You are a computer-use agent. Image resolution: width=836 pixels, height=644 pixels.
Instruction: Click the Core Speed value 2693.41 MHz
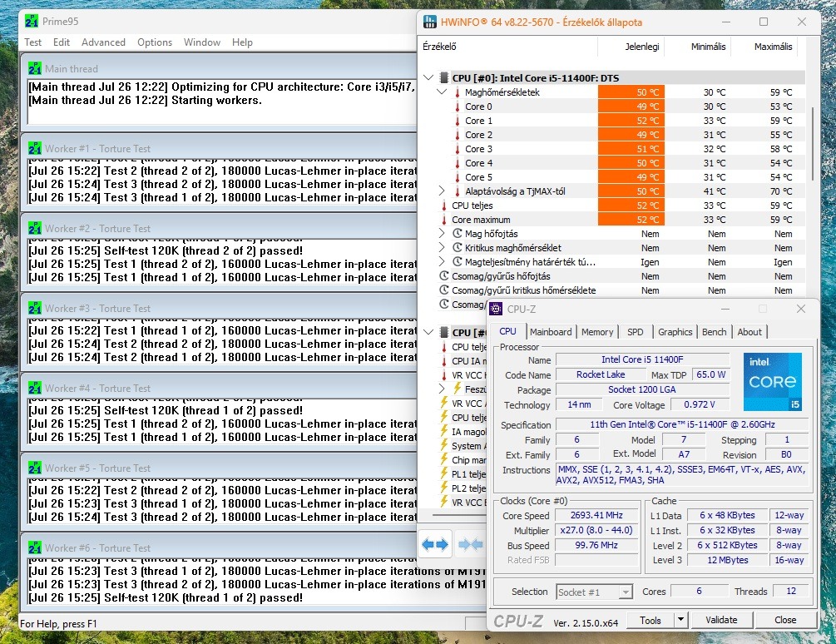pos(596,515)
